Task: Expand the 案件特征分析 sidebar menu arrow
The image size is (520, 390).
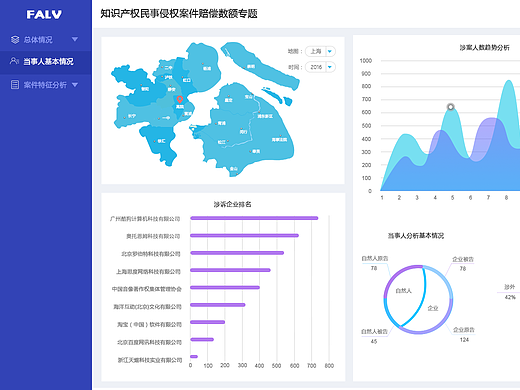Action: point(75,85)
